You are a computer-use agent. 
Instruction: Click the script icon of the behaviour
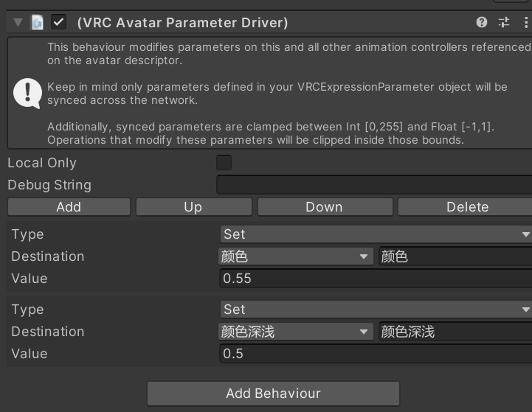tap(37, 23)
